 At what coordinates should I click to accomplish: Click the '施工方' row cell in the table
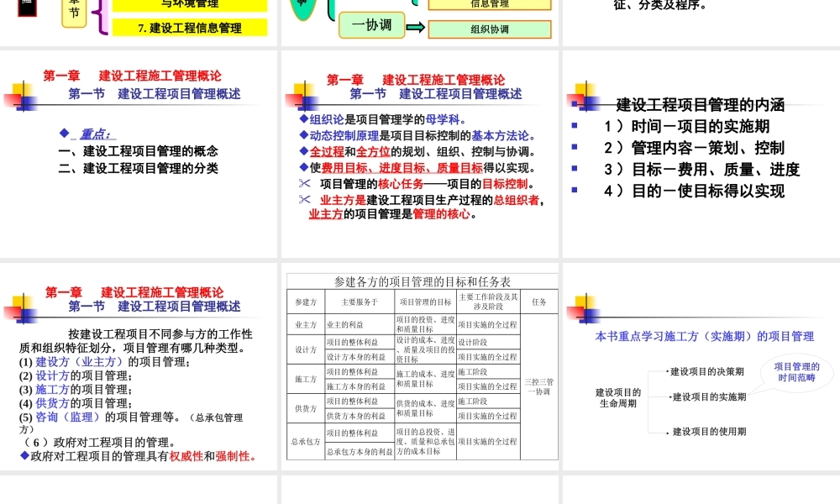306,379
